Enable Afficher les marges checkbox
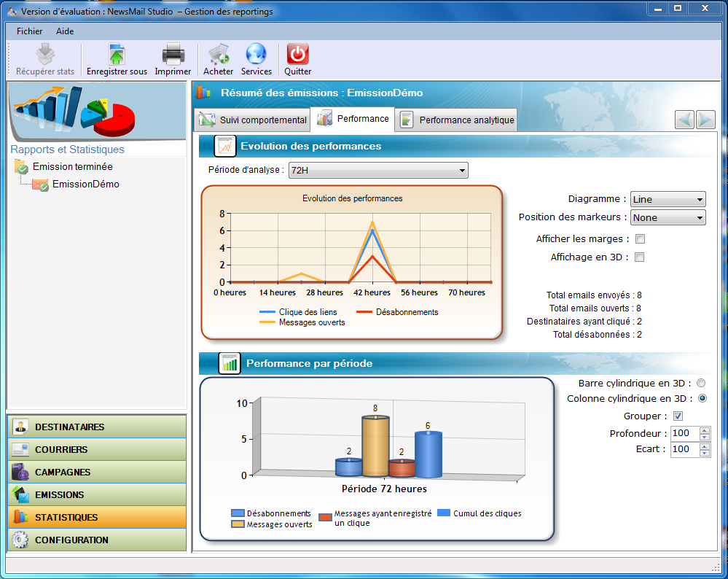Viewport: 728px width, 579px height. coord(641,239)
